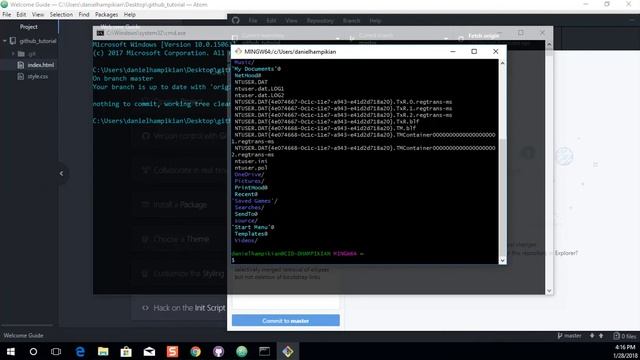
Task: Click the cmd window scrollbar down arrow
Action: 549,291
